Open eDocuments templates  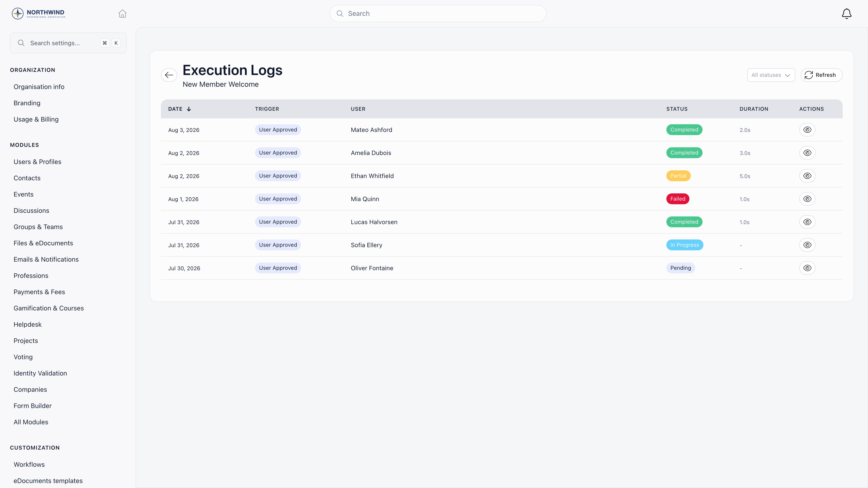tap(48, 481)
